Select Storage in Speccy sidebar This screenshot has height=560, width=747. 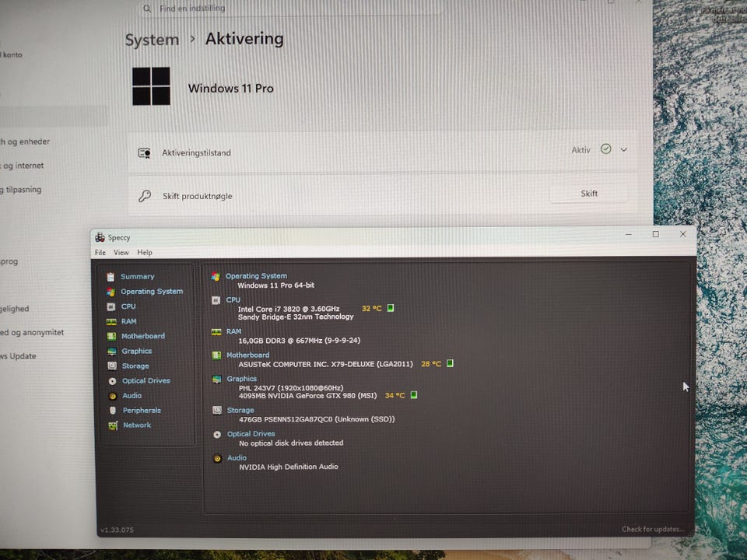[135, 366]
